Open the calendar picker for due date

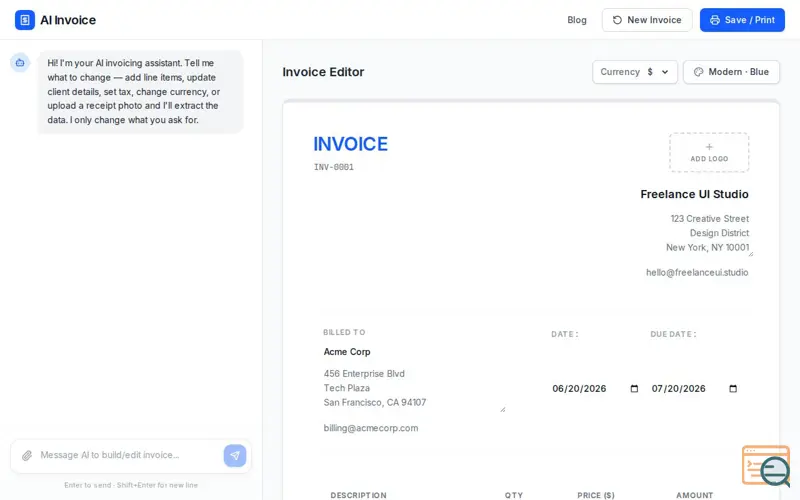tap(733, 389)
